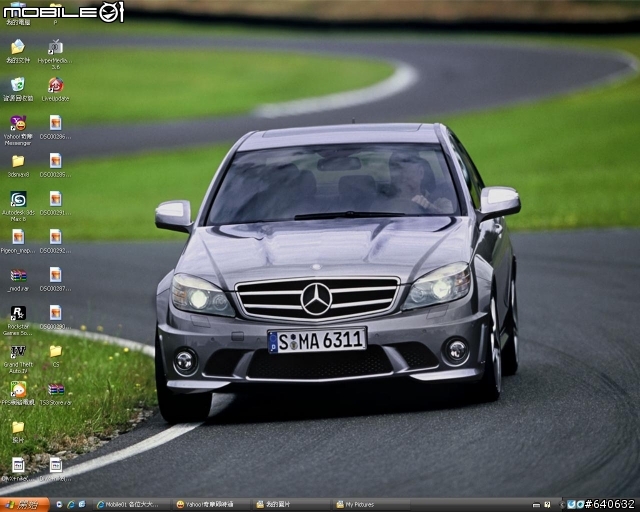The image size is (640, 512).
Task: Switch to the 我的圖片 taskbar button
Action: pos(291,505)
